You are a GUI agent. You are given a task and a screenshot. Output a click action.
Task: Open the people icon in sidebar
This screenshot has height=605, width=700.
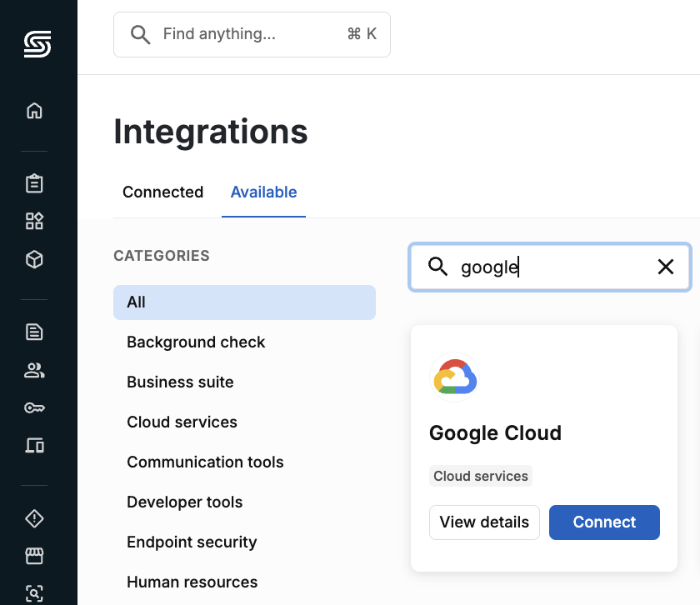34,370
